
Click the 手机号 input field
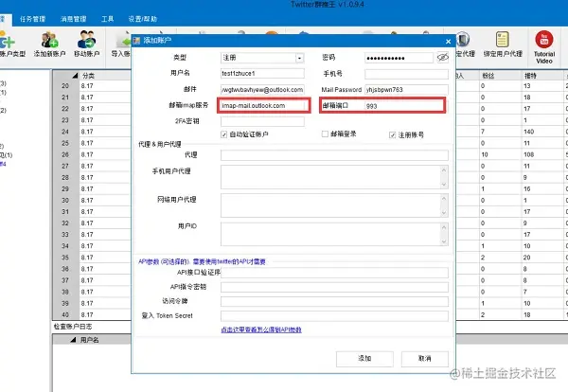[406, 74]
